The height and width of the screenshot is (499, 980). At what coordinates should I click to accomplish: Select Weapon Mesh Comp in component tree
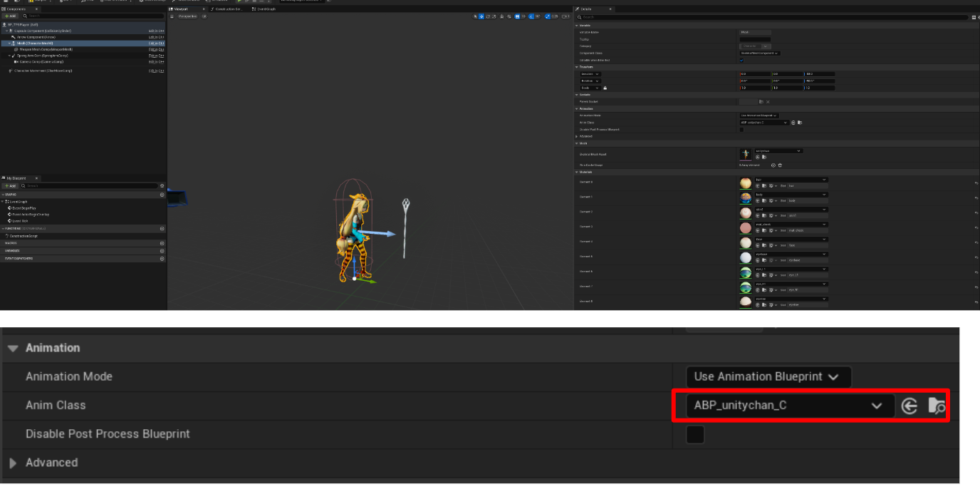click(46, 49)
